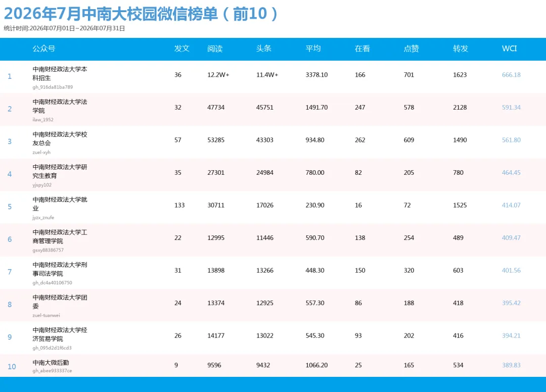Click headline count 12925
This screenshot has width=546, height=392.
pyautogui.click(x=264, y=303)
